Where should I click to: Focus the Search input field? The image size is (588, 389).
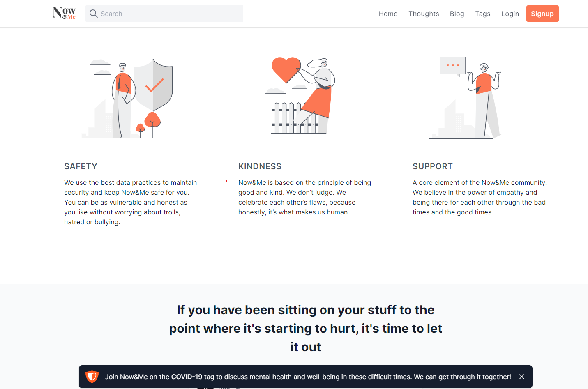tap(168, 14)
